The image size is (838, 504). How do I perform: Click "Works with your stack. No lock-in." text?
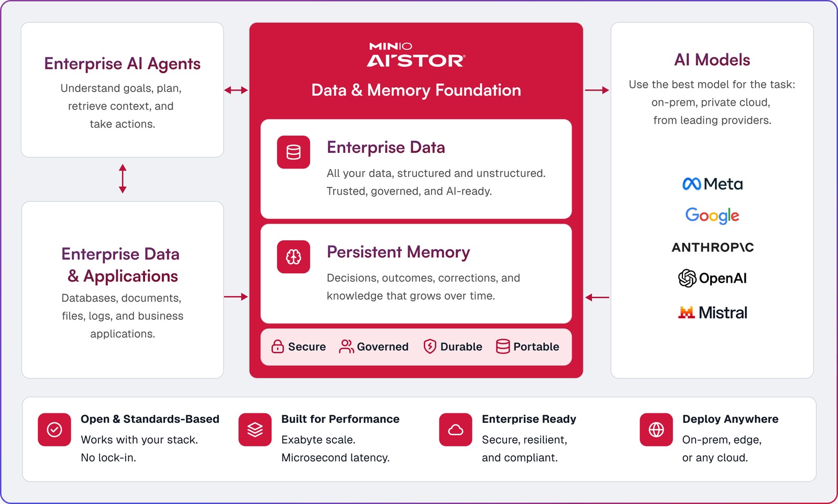tap(139, 449)
